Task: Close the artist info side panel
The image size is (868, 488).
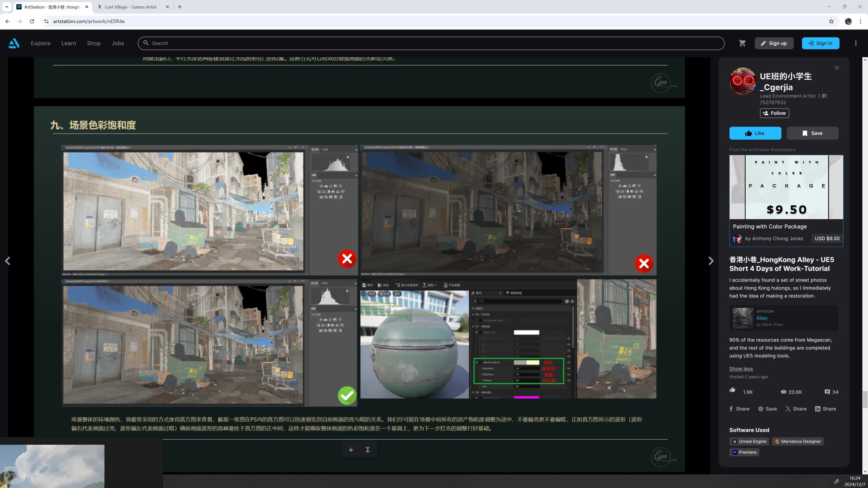Action: (837, 68)
